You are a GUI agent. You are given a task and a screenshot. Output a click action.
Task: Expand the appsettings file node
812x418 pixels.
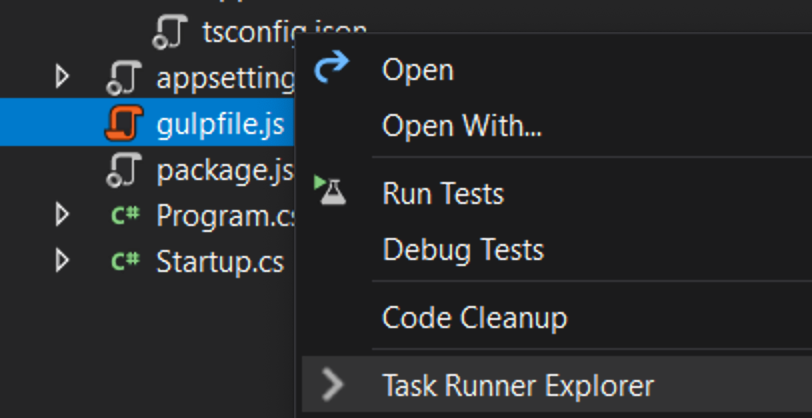(x=63, y=78)
